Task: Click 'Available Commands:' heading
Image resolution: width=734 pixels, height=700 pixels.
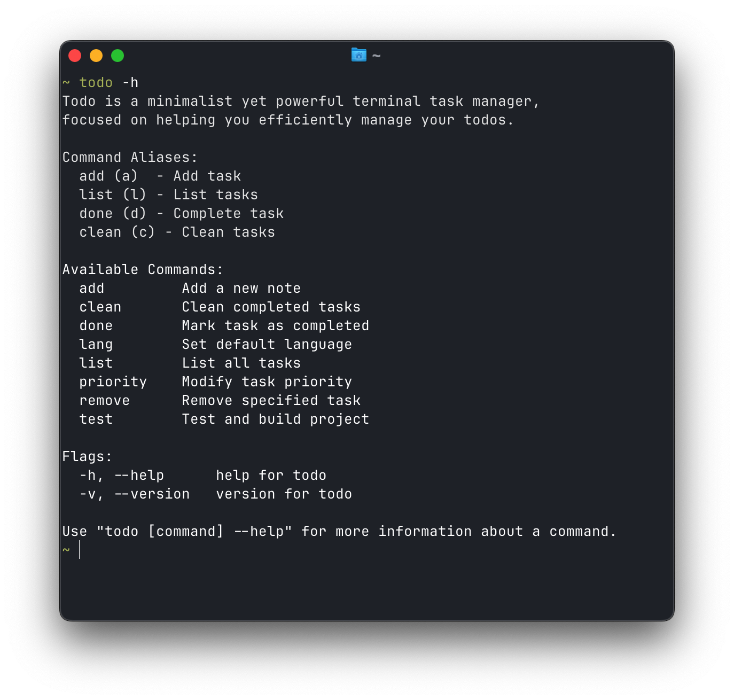Action: 143,269
